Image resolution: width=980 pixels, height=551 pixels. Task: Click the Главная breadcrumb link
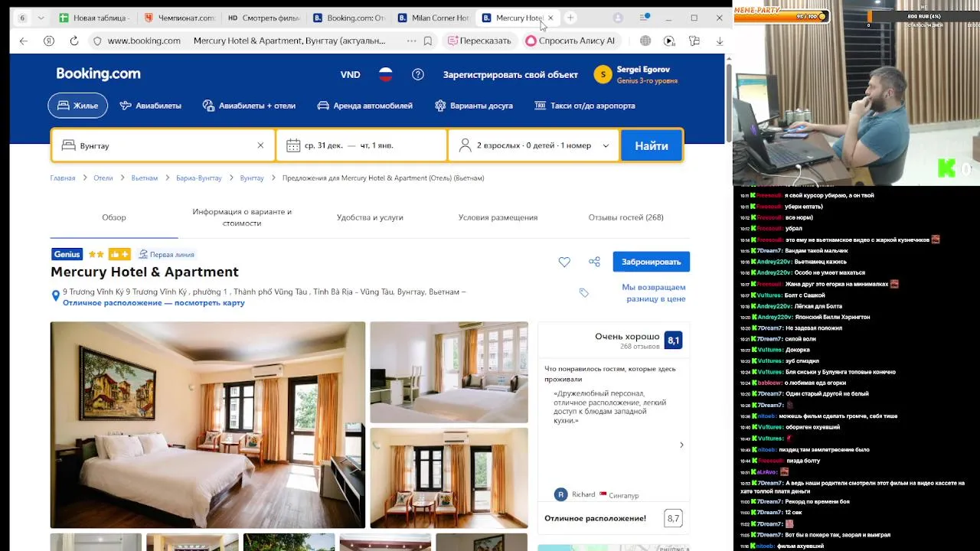(x=63, y=178)
